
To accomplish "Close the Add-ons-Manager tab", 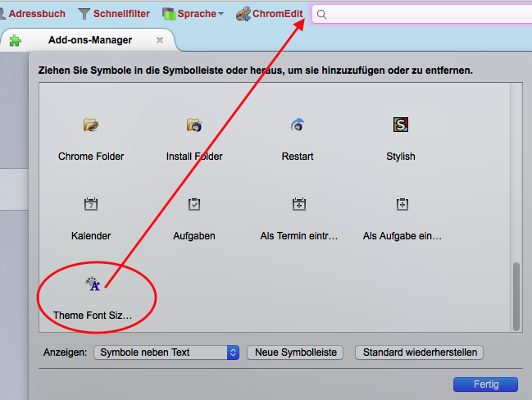I will 160,40.
